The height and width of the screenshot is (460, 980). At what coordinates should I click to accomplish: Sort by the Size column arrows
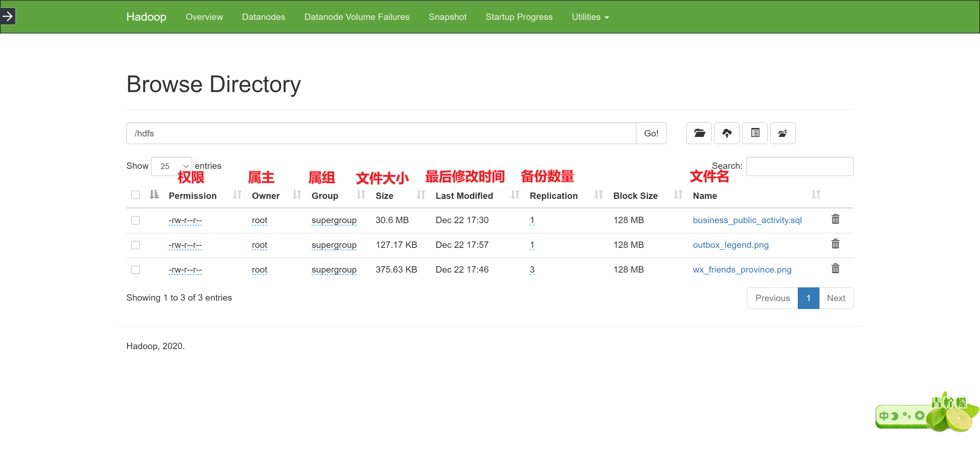tap(421, 195)
